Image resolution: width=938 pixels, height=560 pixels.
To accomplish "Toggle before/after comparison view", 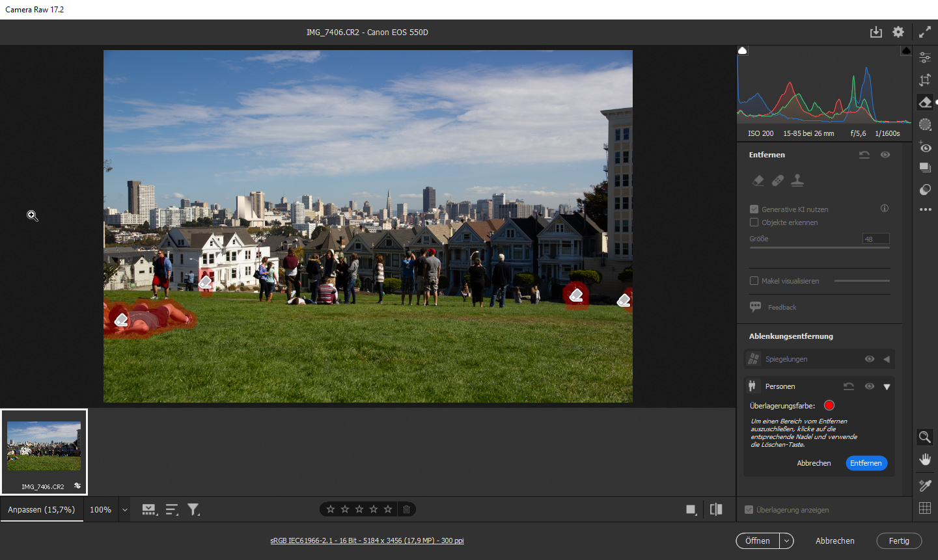I will [716, 509].
